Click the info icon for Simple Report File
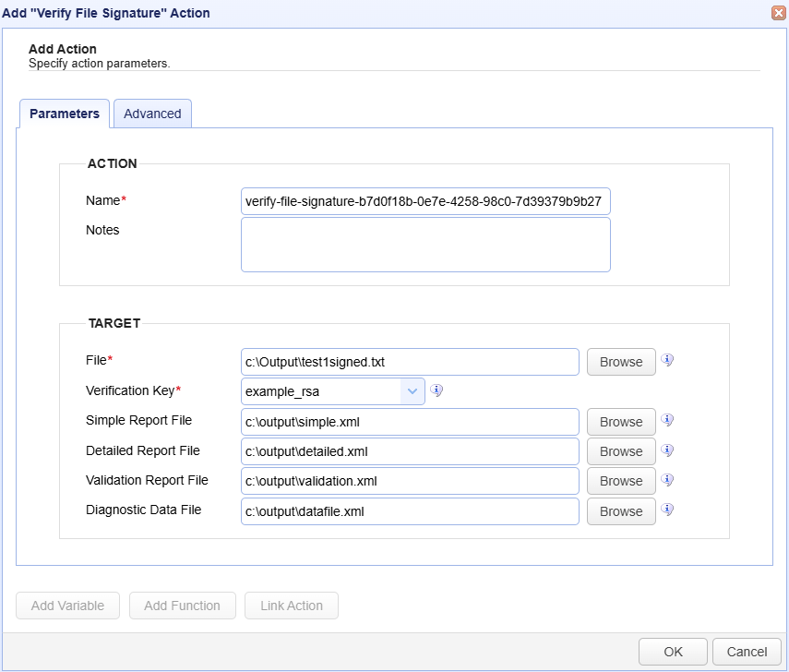Screen dimensions: 789x672 [x=667, y=420]
